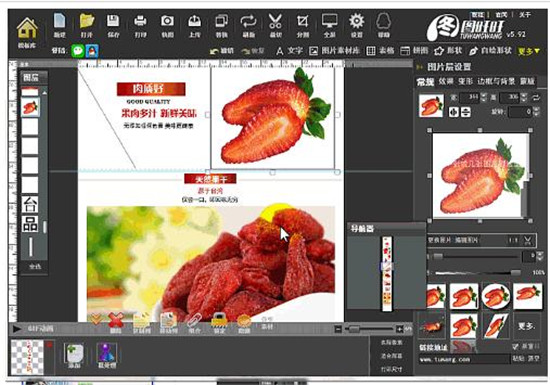Image resolution: width=550 pixels, height=385 pixels.
Task: Switch to the 常规 tab
Action: pos(425,82)
